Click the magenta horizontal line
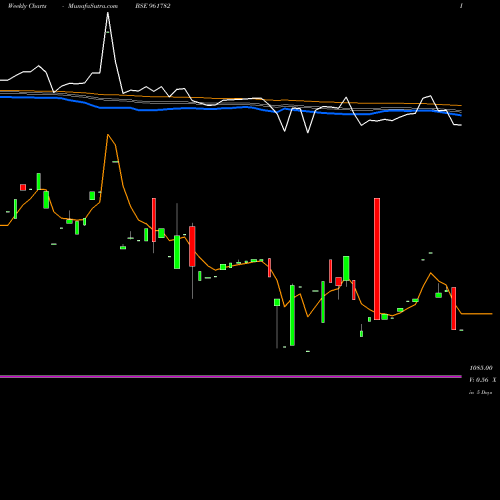500x500 pixels. tap(231, 377)
